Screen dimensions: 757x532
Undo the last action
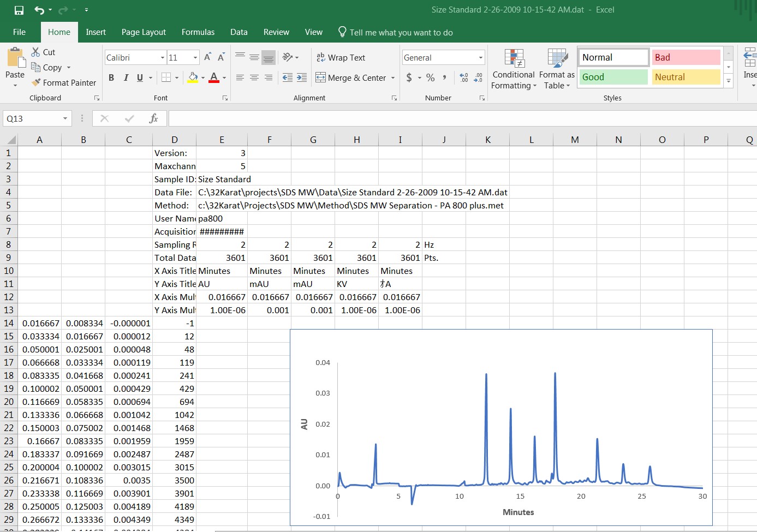pos(39,10)
